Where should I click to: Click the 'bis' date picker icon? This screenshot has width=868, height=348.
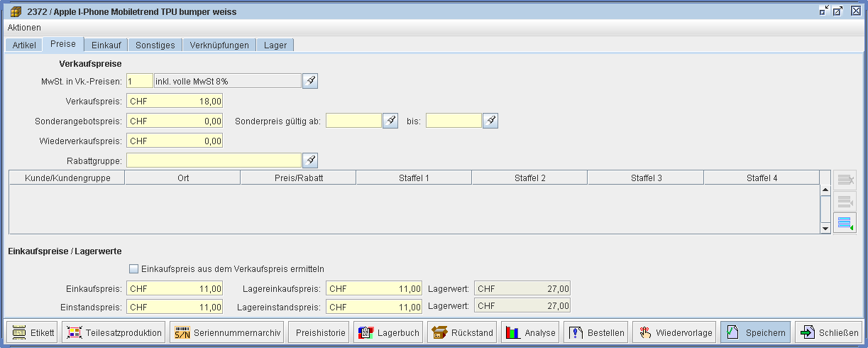click(x=490, y=121)
